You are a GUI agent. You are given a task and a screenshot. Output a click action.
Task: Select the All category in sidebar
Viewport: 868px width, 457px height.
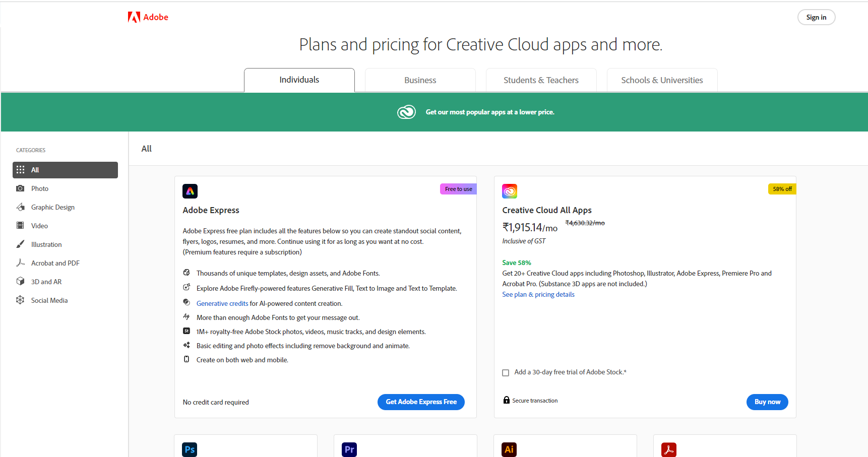[x=65, y=170]
